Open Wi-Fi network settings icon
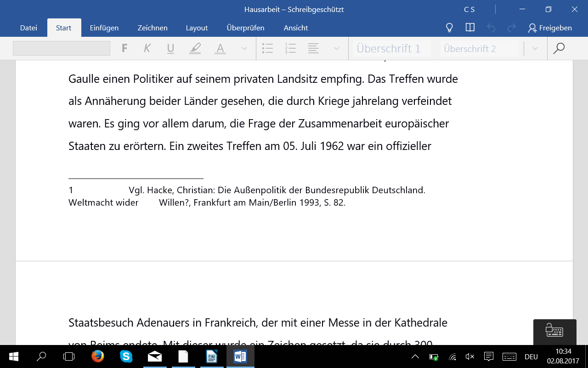Viewport: 588px width, 368px height. pyautogui.click(x=452, y=356)
